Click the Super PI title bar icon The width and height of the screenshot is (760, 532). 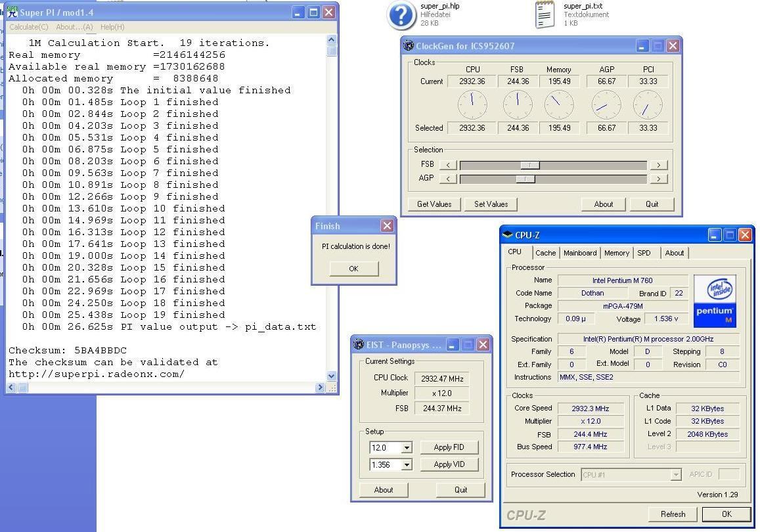pos(12,12)
